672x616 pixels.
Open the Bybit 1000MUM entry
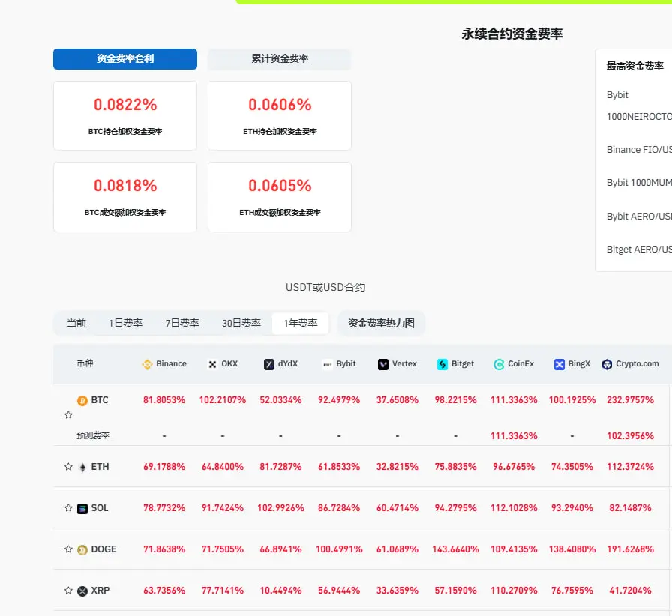click(639, 183)
